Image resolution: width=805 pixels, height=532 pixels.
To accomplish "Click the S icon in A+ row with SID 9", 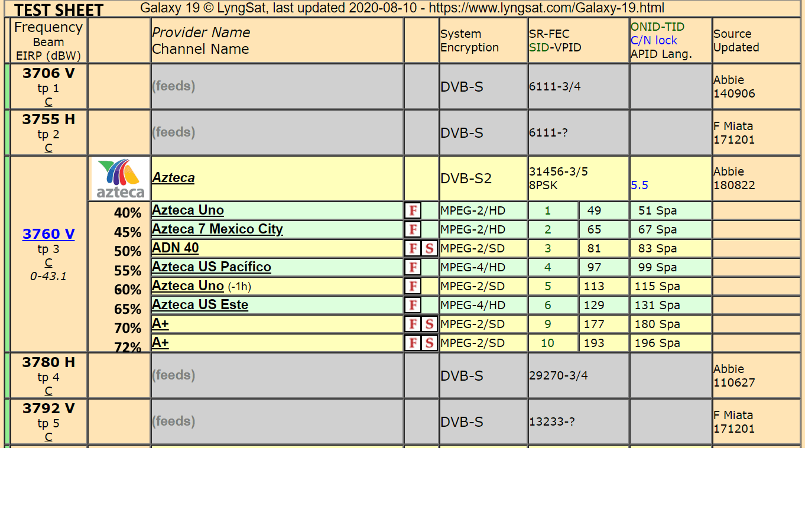I will [x=429, y=324].
